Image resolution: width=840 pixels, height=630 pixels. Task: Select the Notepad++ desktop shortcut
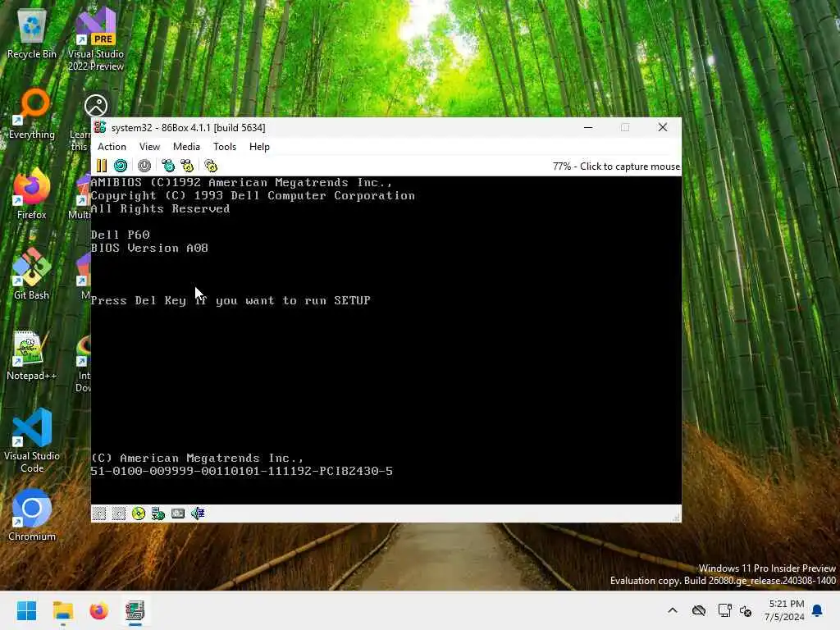click(32, 354)
